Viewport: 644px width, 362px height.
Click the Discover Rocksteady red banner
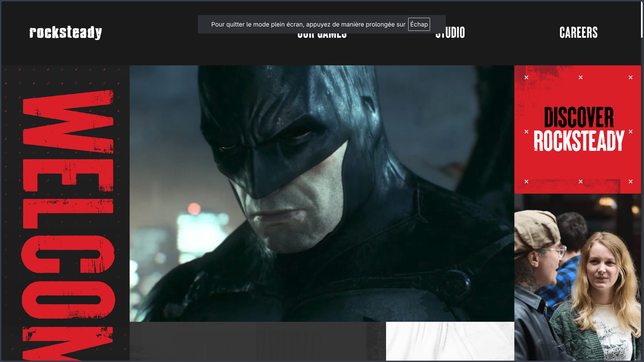point(577,129)
